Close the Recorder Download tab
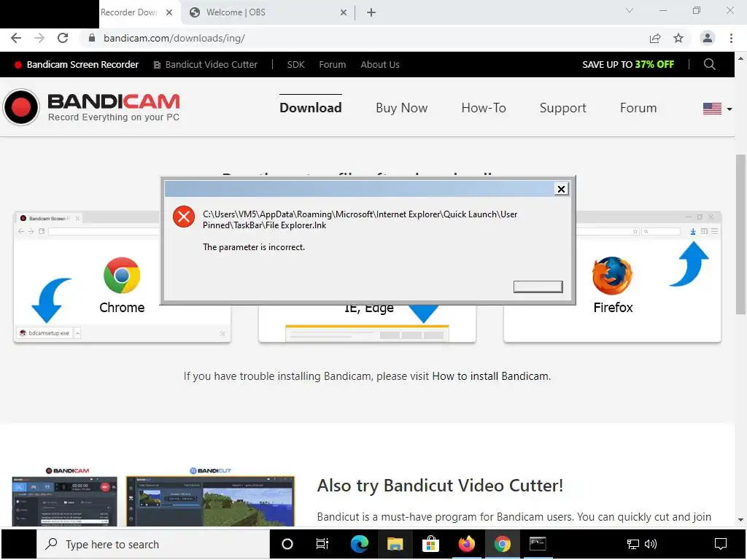 169,12
